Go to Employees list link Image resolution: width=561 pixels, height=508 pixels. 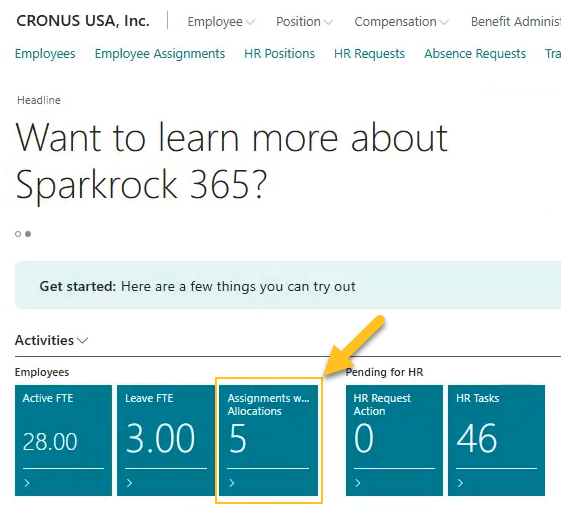click(45, 54)
